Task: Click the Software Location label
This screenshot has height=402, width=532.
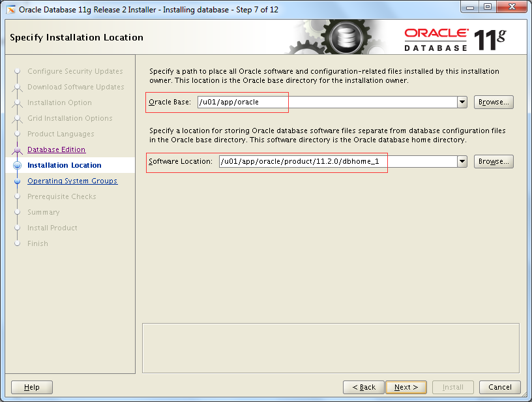Action: pos(181,161)
